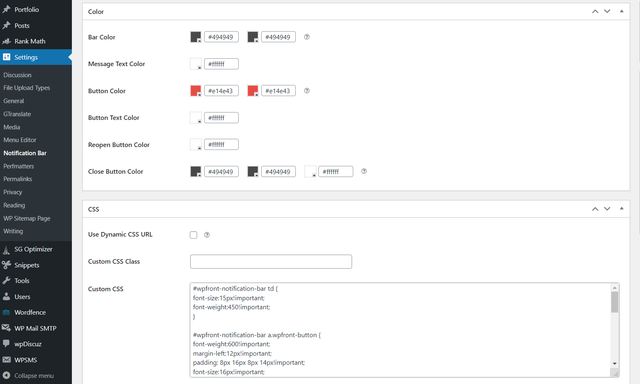
Task: Show help for Bar Color
Action: (x=307, y=37)
